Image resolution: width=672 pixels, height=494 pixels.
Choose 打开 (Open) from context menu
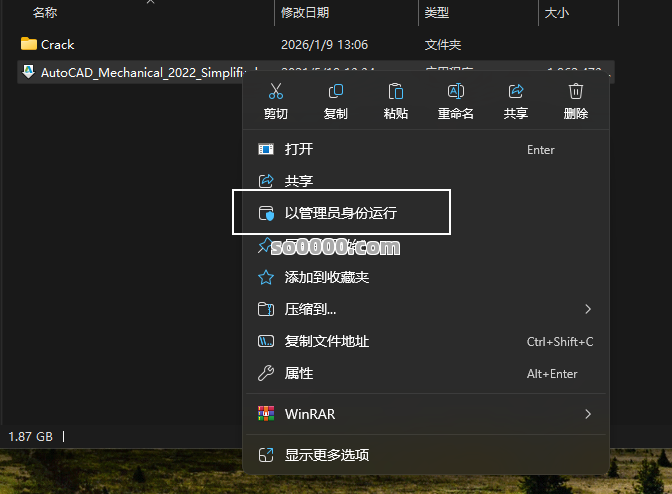[299, 149]
